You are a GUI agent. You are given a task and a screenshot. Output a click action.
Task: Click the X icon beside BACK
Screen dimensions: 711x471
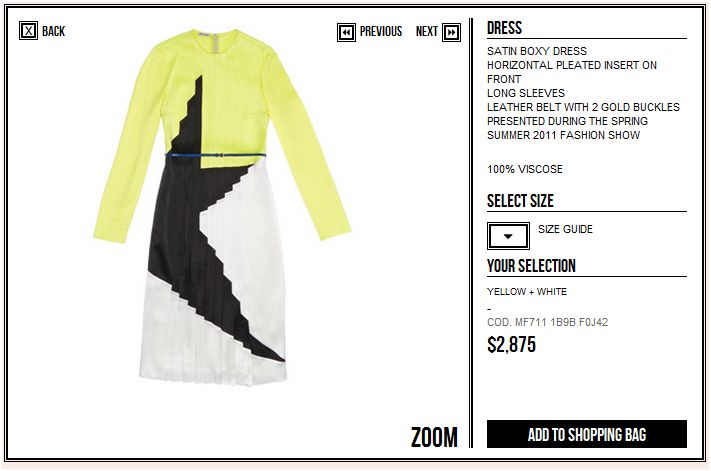28,31
